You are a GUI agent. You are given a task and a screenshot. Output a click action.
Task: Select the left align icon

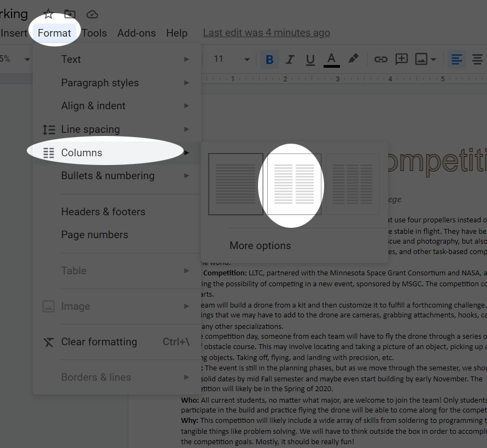pos(457,59)
